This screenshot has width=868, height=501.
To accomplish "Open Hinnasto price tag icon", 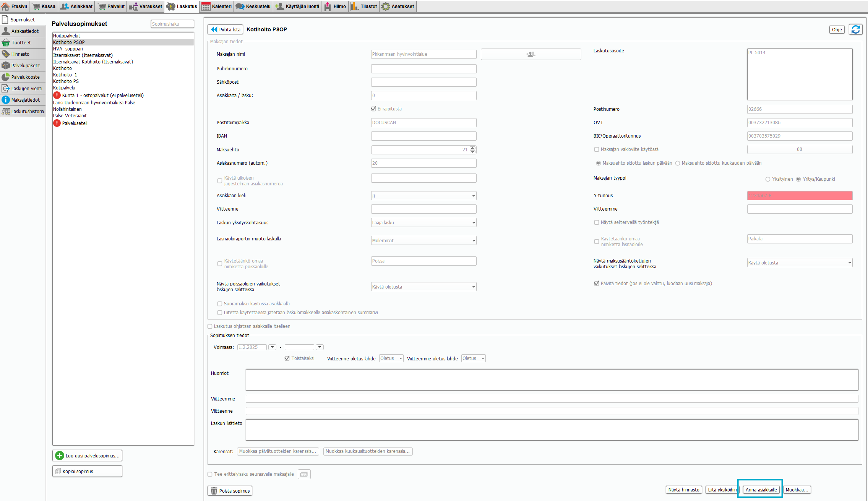I will (6, 54).
